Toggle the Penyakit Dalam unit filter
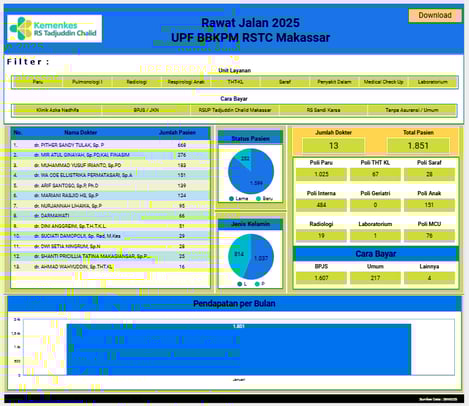The image size is (469, 406). [x=334, y=82]
